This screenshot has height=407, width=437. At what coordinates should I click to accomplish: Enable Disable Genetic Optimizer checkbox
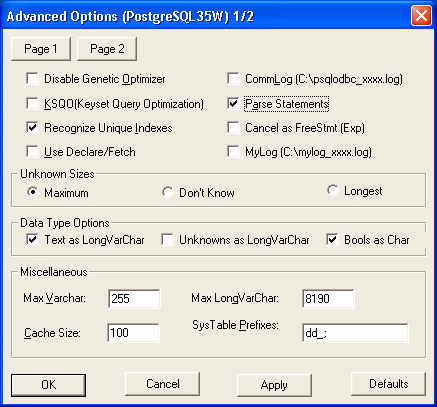[32, 79]
